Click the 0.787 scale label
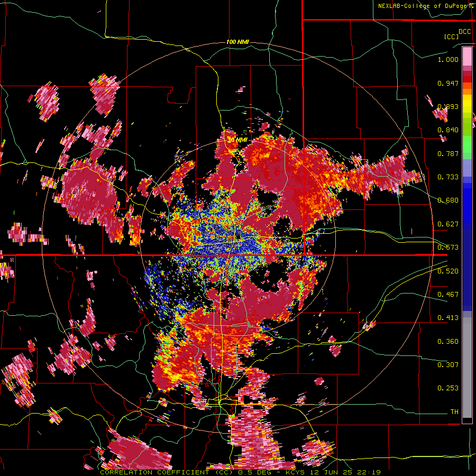The width and height of the screenshot is (476, 476). click(x=448, y=153)
